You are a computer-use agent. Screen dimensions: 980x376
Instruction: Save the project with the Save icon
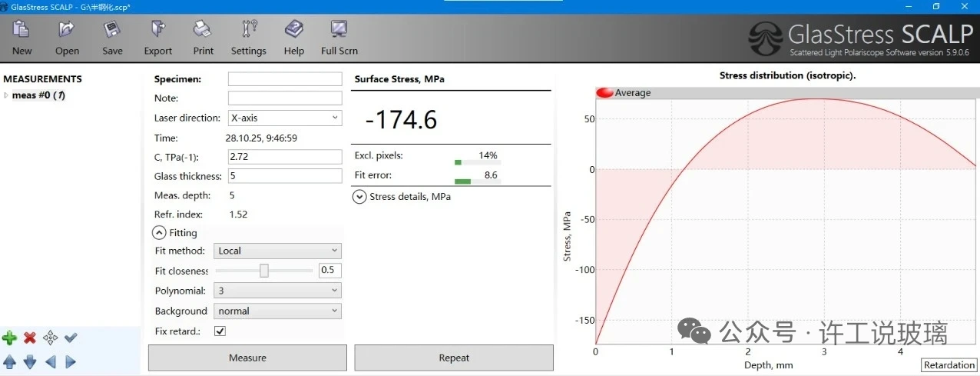(x=112, y=30)
